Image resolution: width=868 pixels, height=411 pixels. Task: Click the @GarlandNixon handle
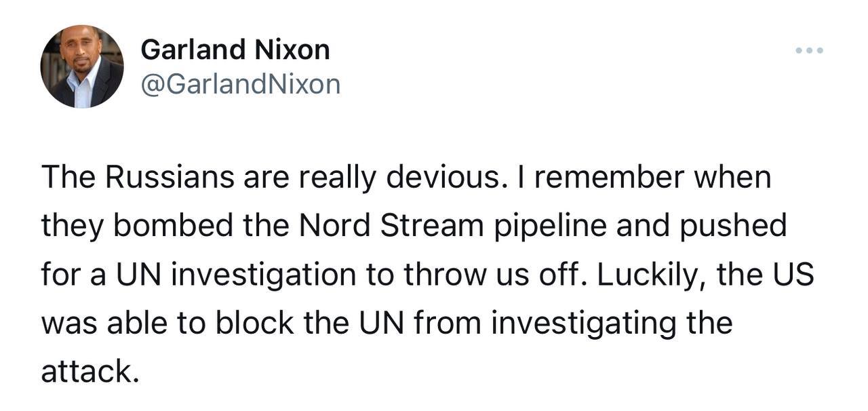tap(240, 84)
